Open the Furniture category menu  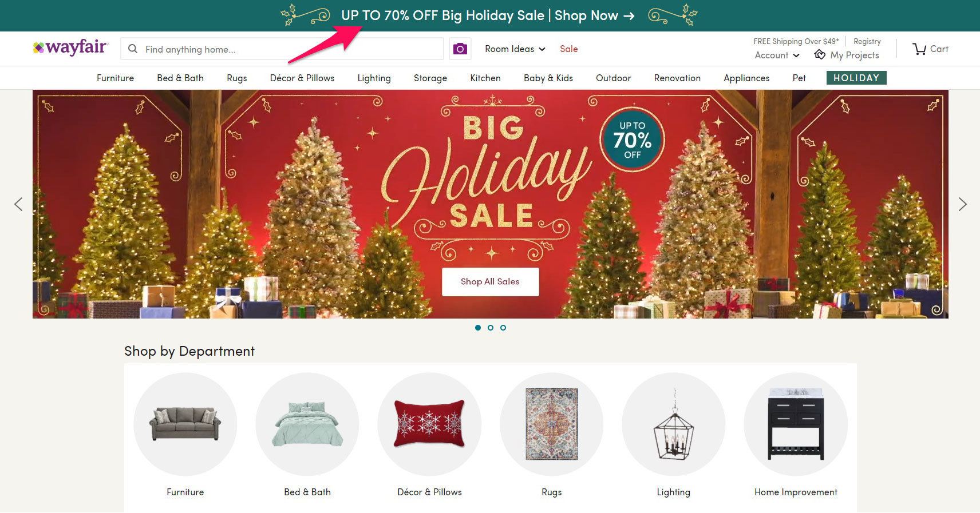coord(115,78)
